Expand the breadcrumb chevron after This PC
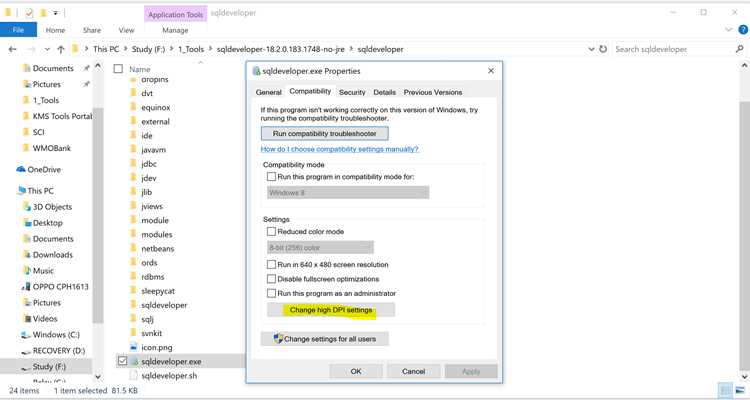Viewport: 750px width, 400px height. pyautogui.click(x=126, y=49)
